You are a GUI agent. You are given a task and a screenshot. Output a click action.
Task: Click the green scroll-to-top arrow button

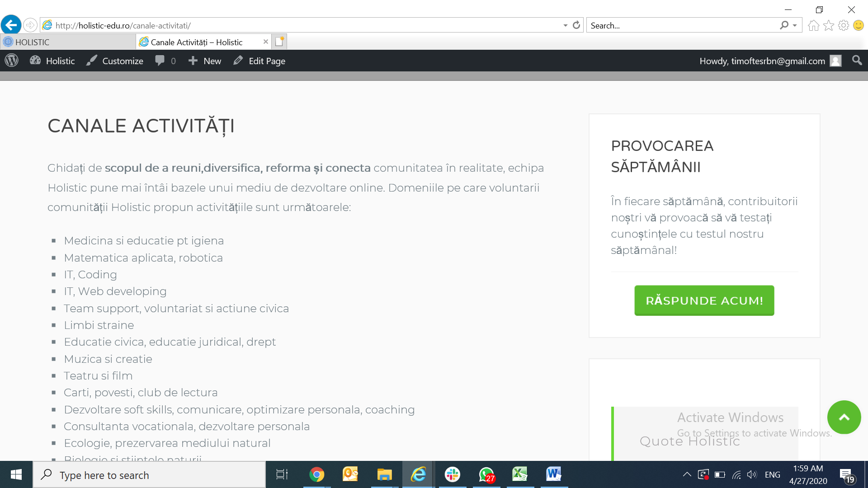(844, 417)
